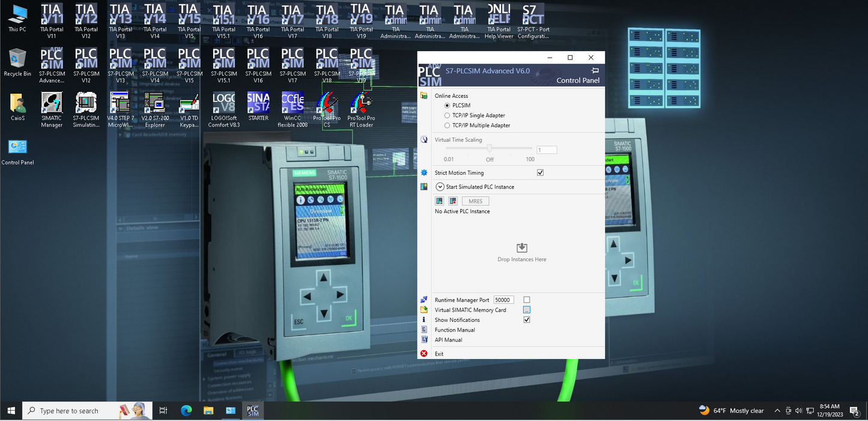Select the TCP/IP Single Adapter option
Screen dimensions: 868x421
coord(447,115)
